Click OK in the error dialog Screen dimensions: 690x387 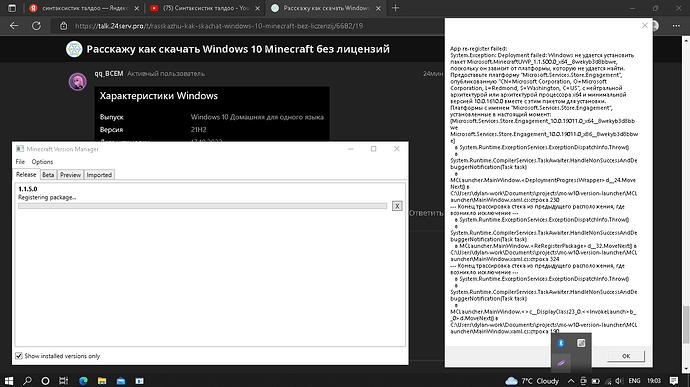(626, 356)
